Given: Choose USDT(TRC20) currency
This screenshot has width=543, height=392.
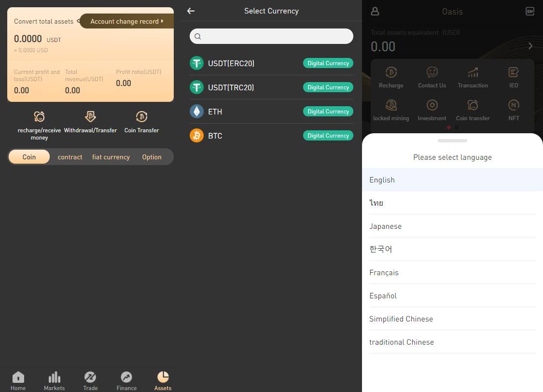Looking at the screenshot, I should pos(271,87).
